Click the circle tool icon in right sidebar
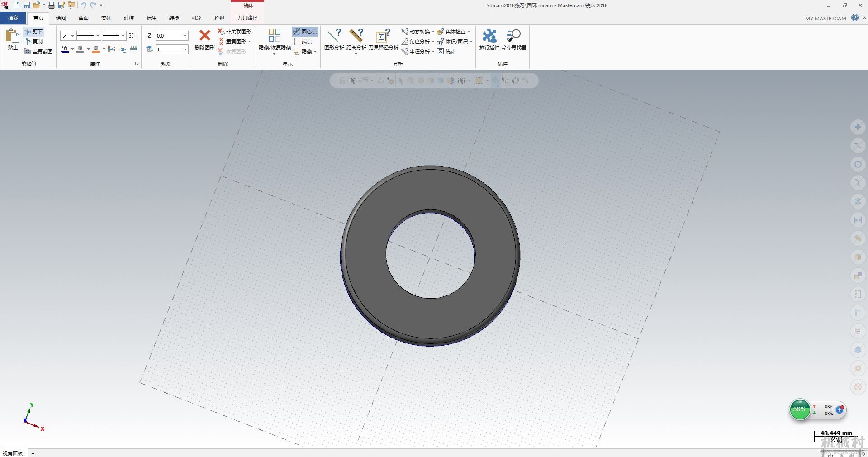 click(858, 164)
